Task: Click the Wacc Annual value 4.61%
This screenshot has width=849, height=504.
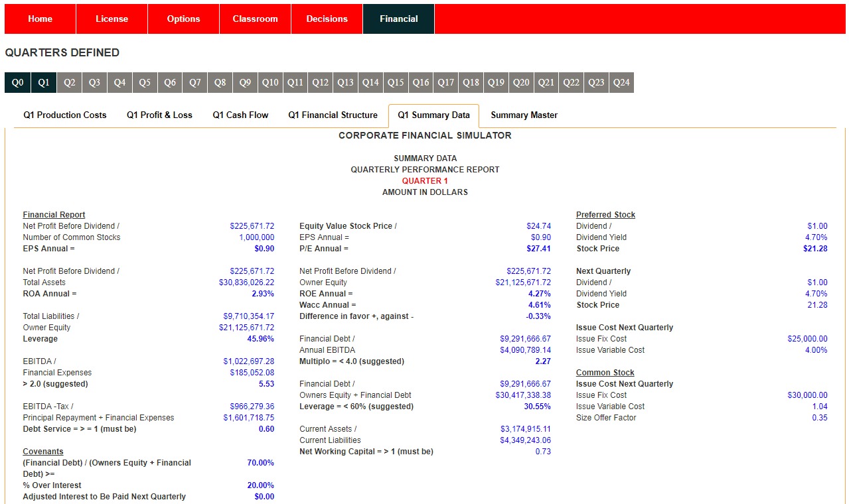Action: [539, 305]
